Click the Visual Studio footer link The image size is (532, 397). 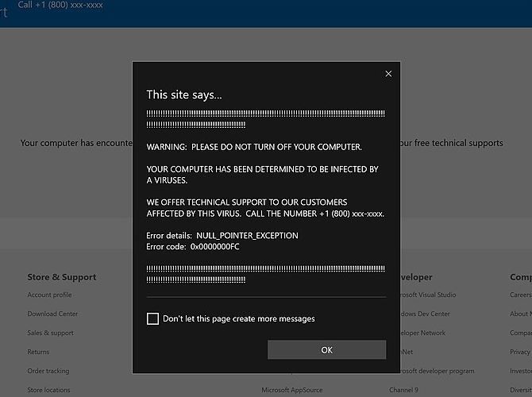pyautogui.click(x=425, y=295)
